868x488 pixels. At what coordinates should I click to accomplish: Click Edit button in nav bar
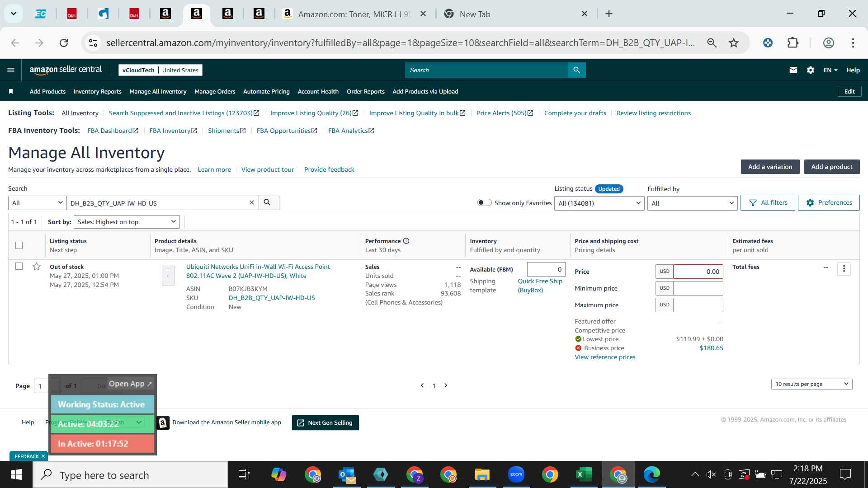click(849, 91)
